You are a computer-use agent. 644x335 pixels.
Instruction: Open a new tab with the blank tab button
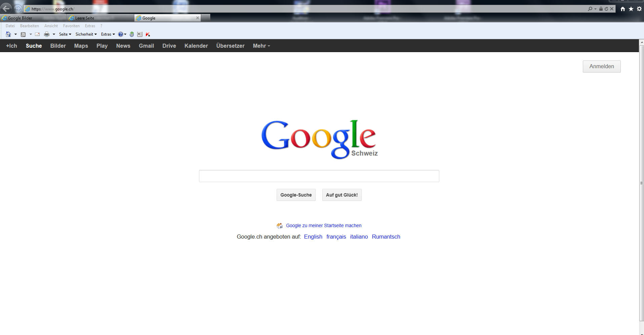click(206, 18)
